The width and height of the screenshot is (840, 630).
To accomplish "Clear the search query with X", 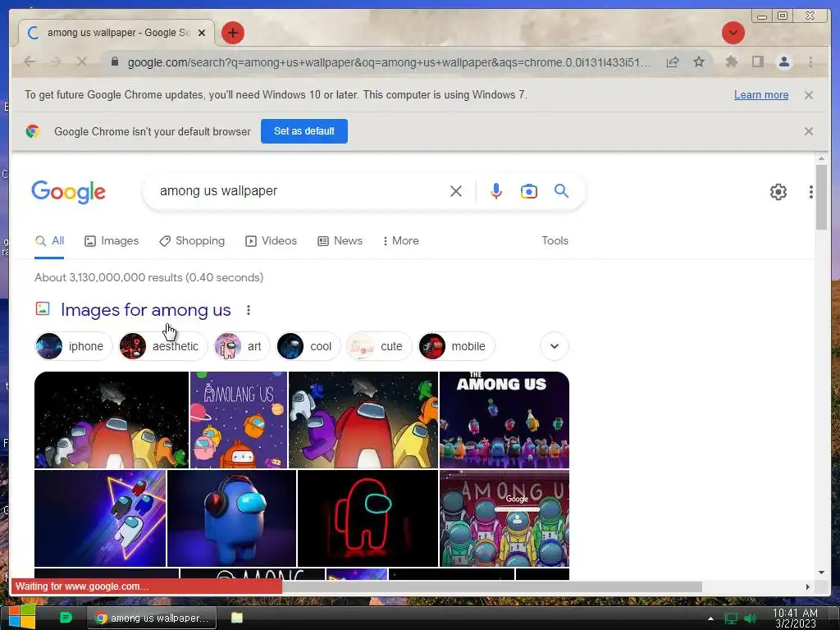I will pyautogui.click(x=456, y=191).
